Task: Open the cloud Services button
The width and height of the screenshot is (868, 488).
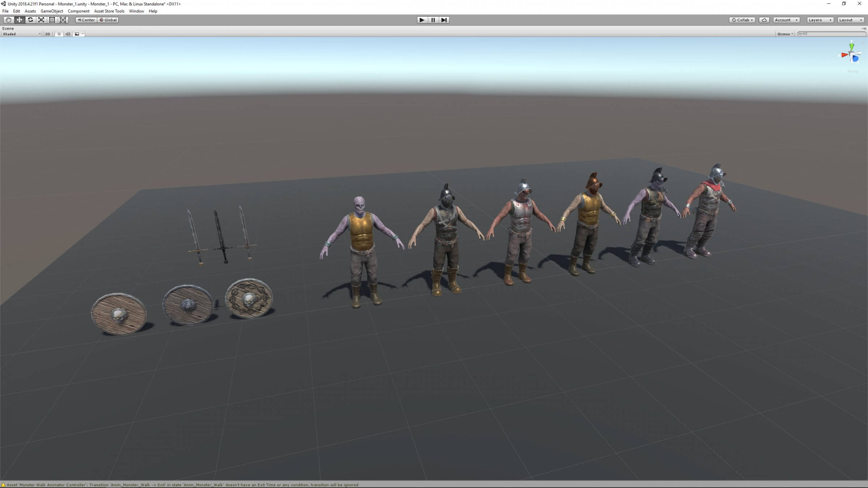Action: point(764,20)
